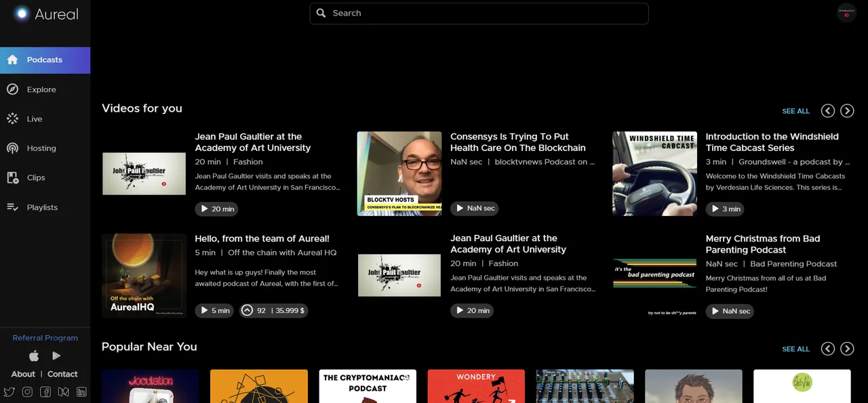Click the 35.999 $ payout value
Screen dimensions: 868x403
pyautogui.click(x=290, y=311)
